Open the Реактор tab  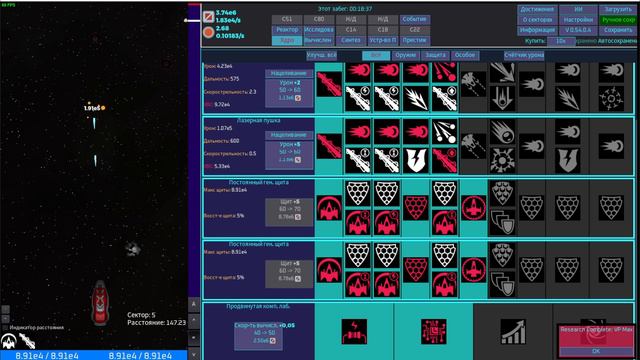point(287,30)
